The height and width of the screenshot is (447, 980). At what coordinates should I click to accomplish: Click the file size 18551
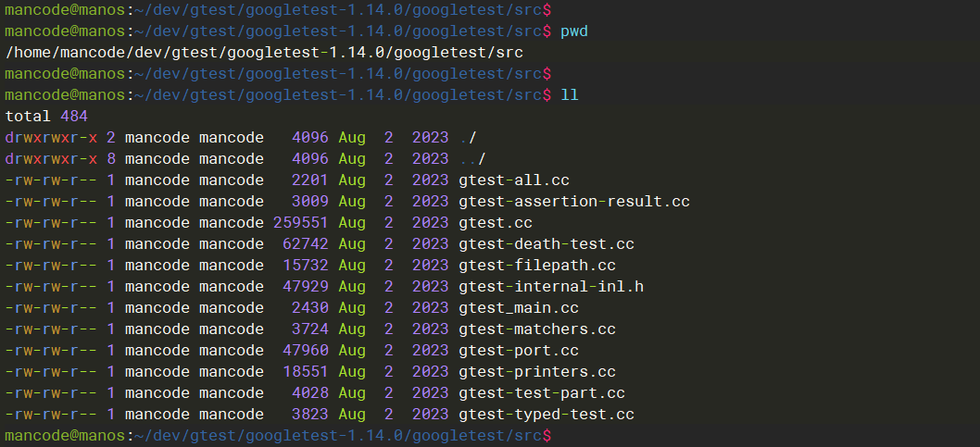[306, 372]
